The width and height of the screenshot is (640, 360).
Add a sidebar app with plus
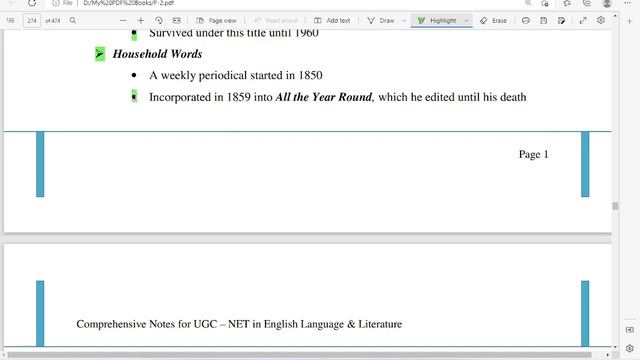(629, 21)
